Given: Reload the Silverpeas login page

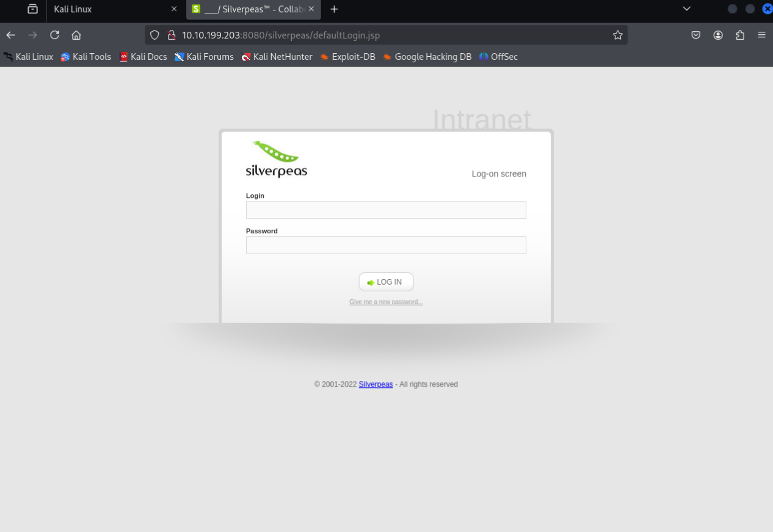Looking at the screenshot, I should (x=55, y=35).
